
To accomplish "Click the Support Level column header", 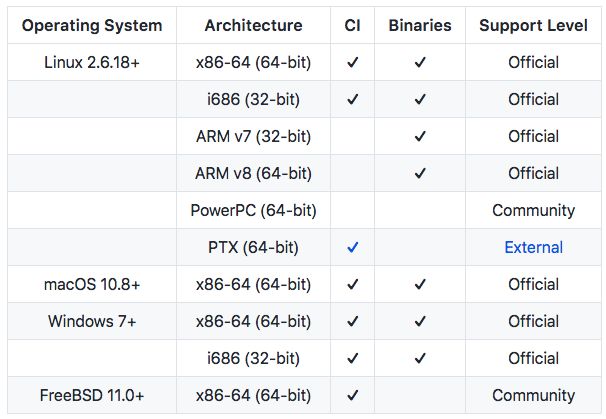I will point(533,24).
